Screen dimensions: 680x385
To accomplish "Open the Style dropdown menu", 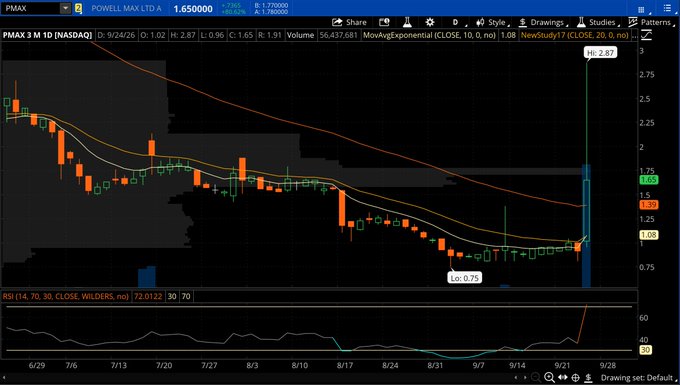I will tap(493, 22).
